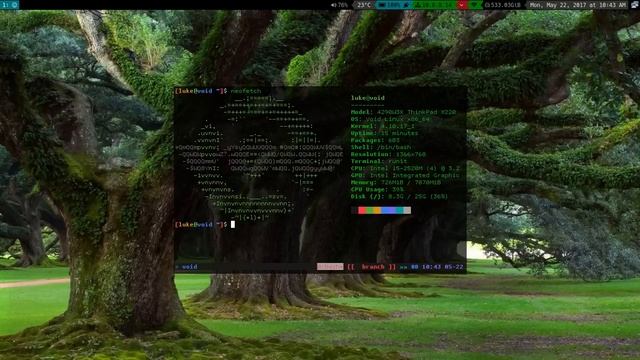This screenshot has width=640, height=360.
Task: Click the '10:43 05-22' clock in tmux bar
Action: click(x=443, y=267)
